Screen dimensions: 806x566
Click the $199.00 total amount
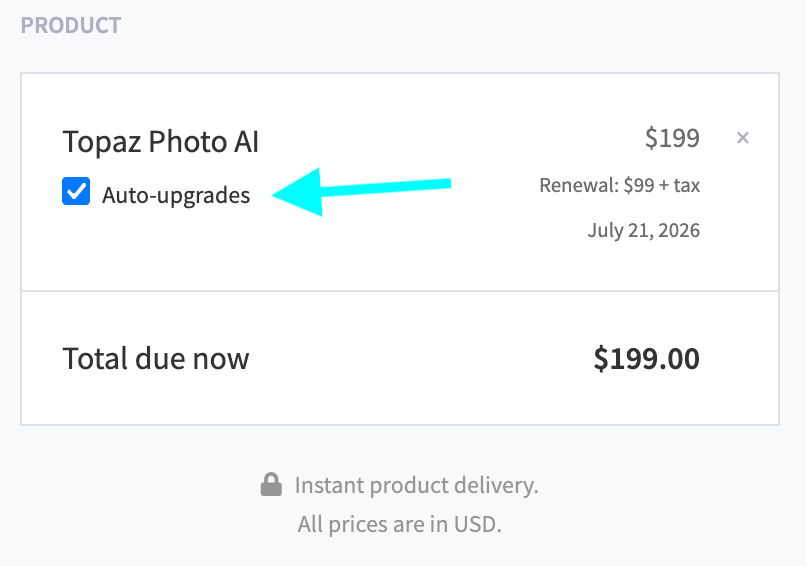(647, 358)
